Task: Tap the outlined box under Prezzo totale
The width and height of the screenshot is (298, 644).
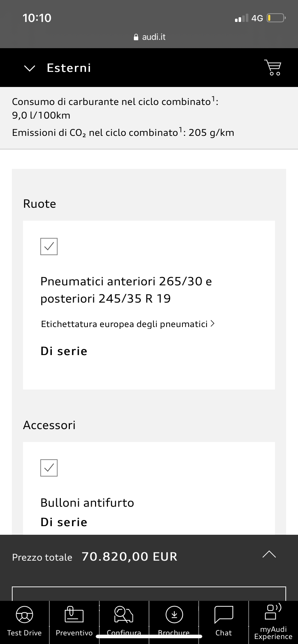Action: tap(149, 594)
